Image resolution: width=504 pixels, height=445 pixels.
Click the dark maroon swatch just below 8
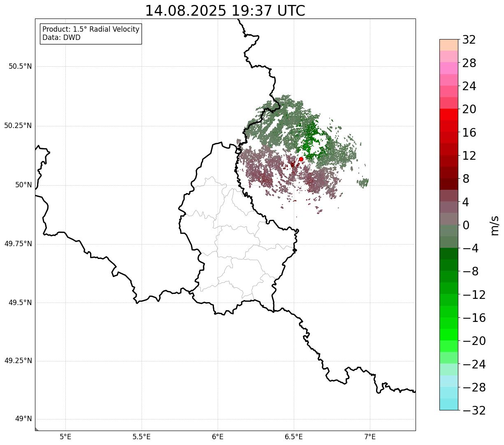pos(448,184)
